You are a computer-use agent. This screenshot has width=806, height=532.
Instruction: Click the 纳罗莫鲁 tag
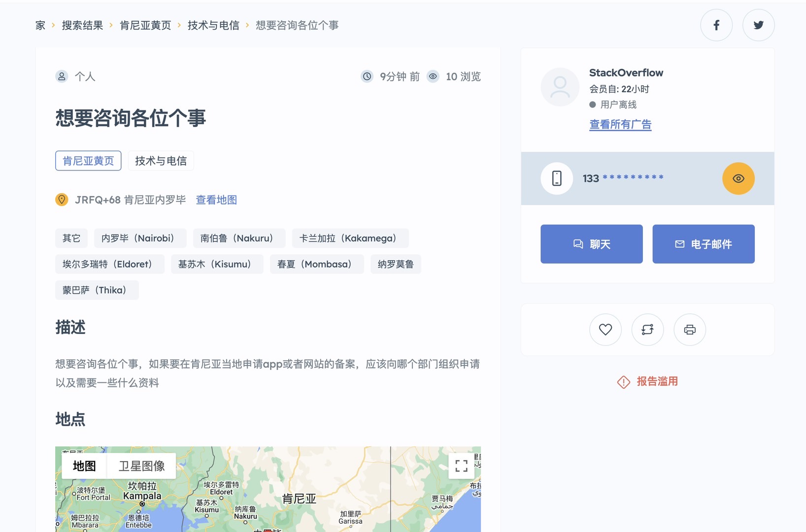pos(396,264)
